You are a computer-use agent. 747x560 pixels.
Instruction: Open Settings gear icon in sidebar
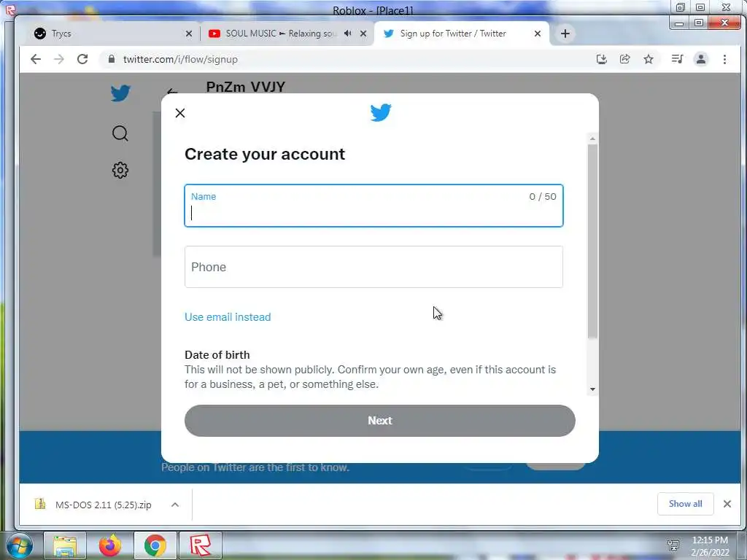(x=120, y=170)
